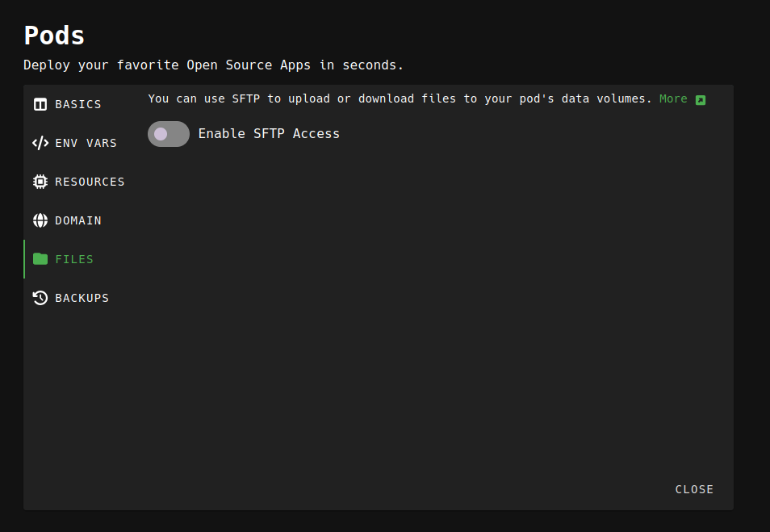Viewport: 770px width, 532px height.
Task: Click the Basics layout icon
Action: tap(40, 104)
